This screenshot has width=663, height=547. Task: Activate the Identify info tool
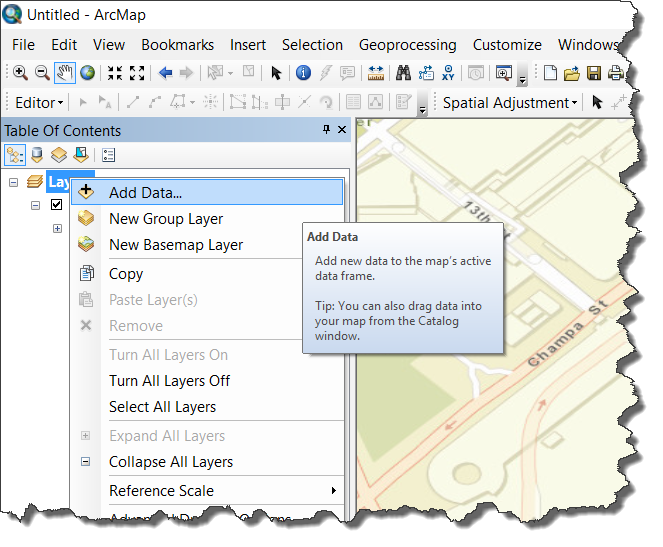pos(303,73)
